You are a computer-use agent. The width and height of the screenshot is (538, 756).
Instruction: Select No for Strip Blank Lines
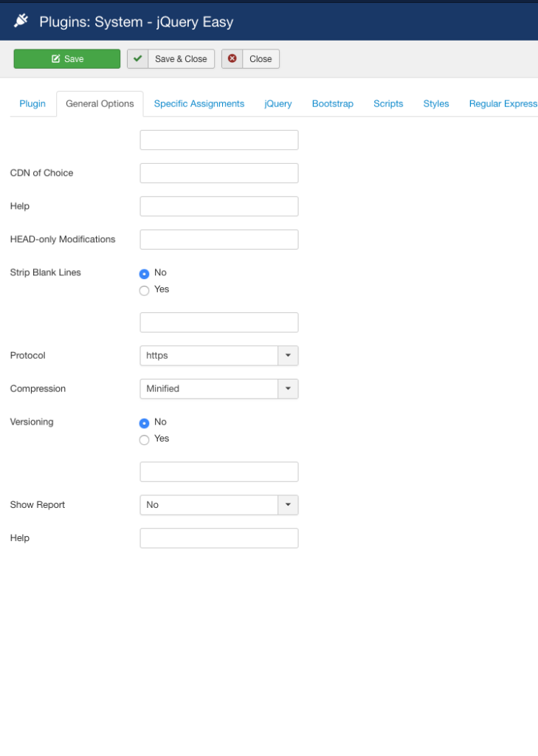(145, 273)
